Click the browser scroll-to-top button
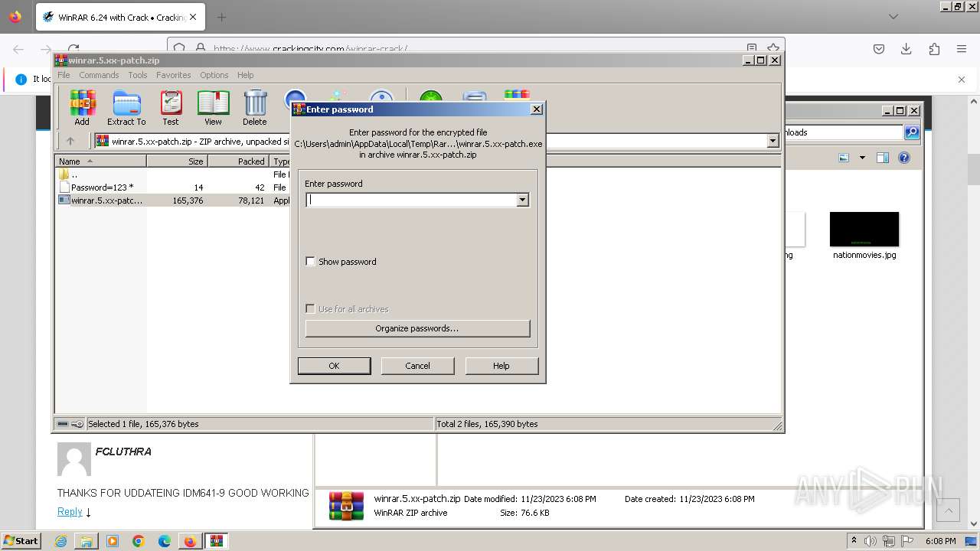The image size is (980, 551). (x=948, y=510)
